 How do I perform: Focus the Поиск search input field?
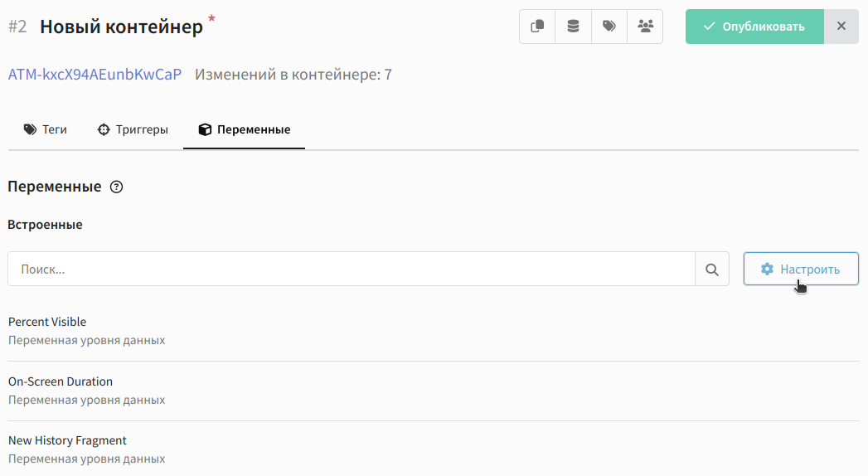click(352, 269)
